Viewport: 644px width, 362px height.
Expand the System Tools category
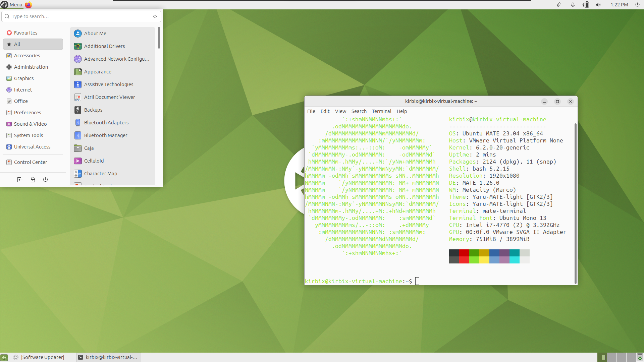click(28, 135)
